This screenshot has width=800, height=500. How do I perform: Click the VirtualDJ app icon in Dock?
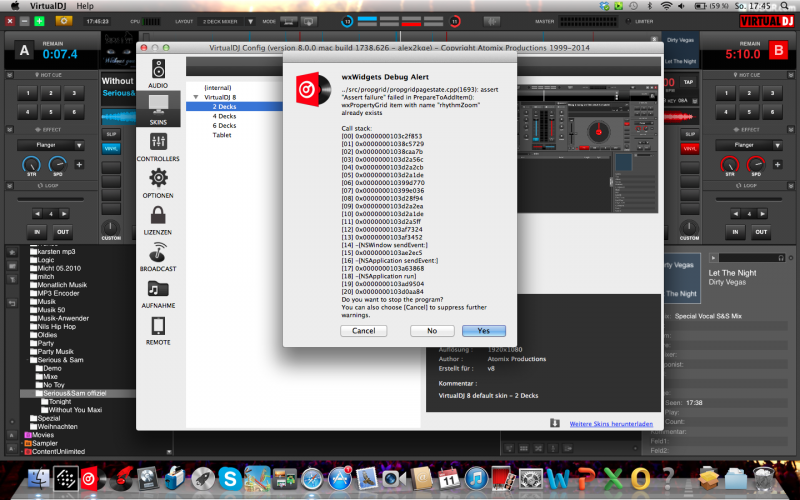[92, 479]
